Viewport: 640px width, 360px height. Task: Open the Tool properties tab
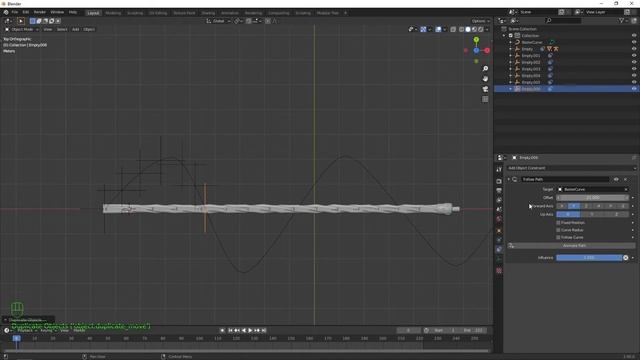tap(499, 169)
